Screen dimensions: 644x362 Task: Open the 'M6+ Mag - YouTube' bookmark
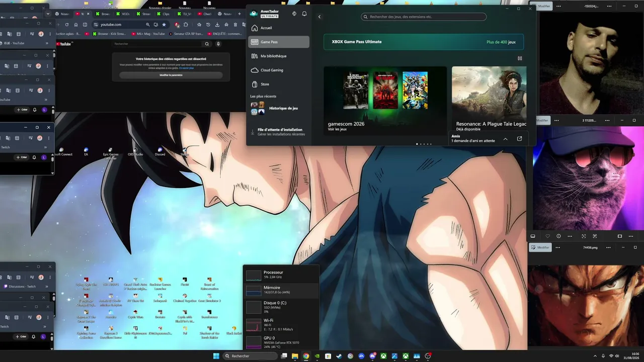[x=147, y=34]
